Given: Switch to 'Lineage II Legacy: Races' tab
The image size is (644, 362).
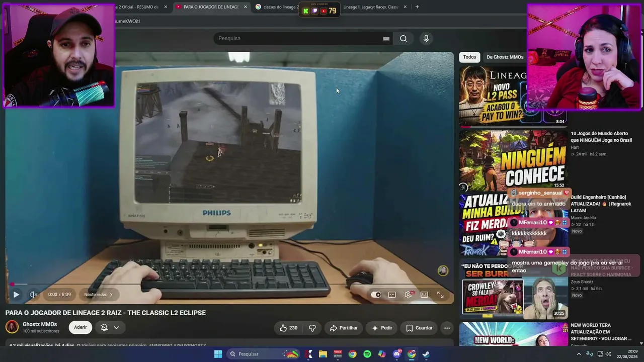Looking at the screenshot, I should click(x=370, y=7).
